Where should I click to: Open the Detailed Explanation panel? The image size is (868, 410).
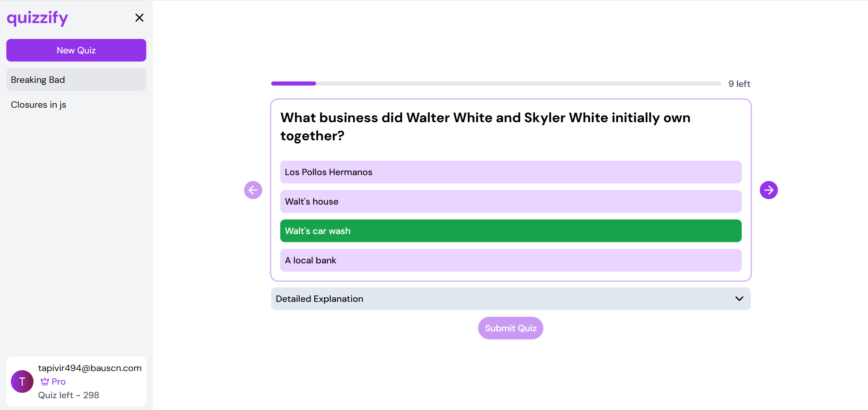pyautogui.click(x=511, y=299)
